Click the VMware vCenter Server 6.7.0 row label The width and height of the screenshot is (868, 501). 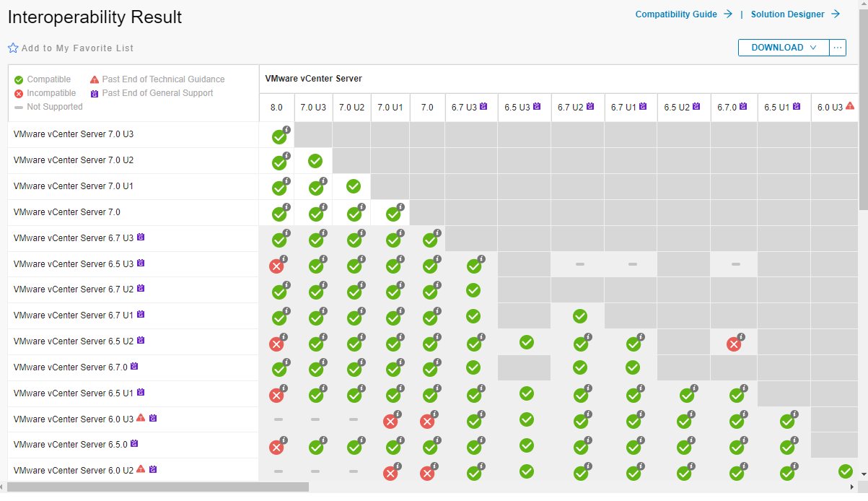(71, 367)
